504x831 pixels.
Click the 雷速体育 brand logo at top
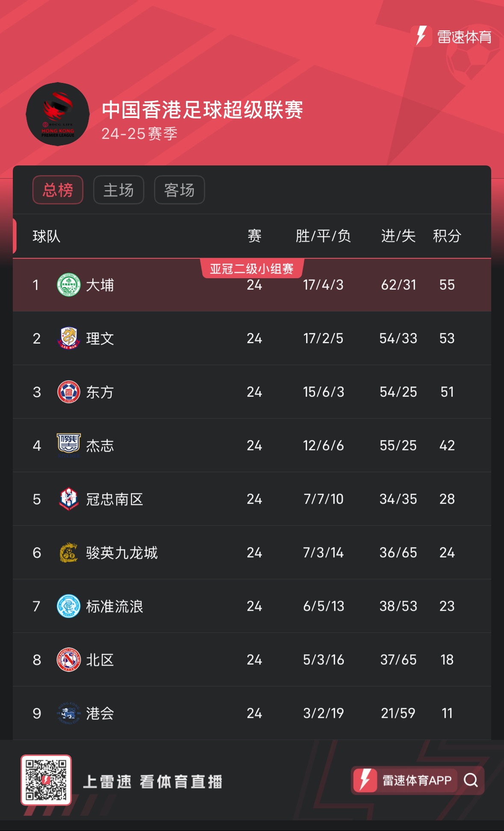point(454,36)
